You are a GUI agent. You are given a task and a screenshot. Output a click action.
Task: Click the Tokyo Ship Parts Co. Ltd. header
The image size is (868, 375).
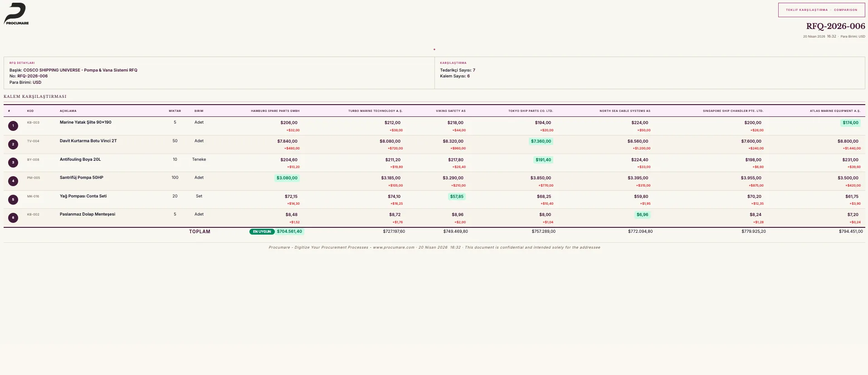coord(531,111)
